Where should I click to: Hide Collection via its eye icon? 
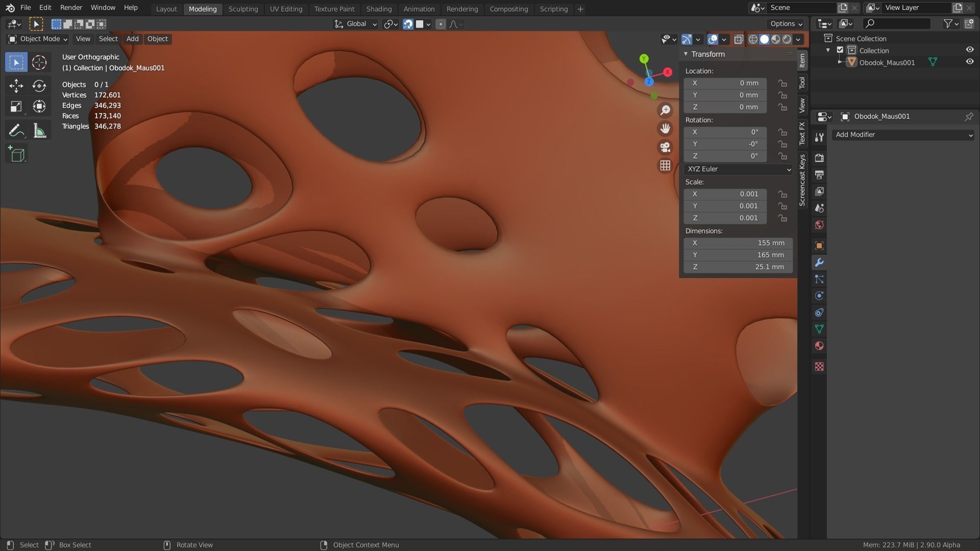[x=969, y=50]
